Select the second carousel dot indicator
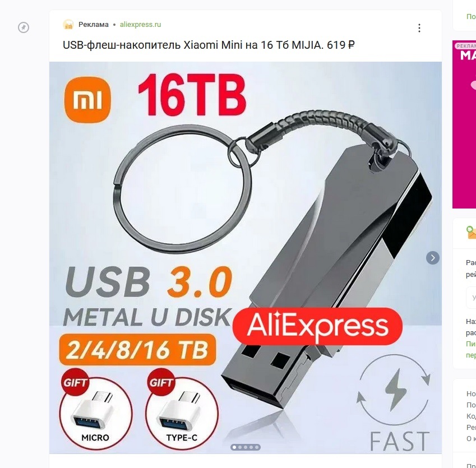476x468 pixels. pos(240,447)
